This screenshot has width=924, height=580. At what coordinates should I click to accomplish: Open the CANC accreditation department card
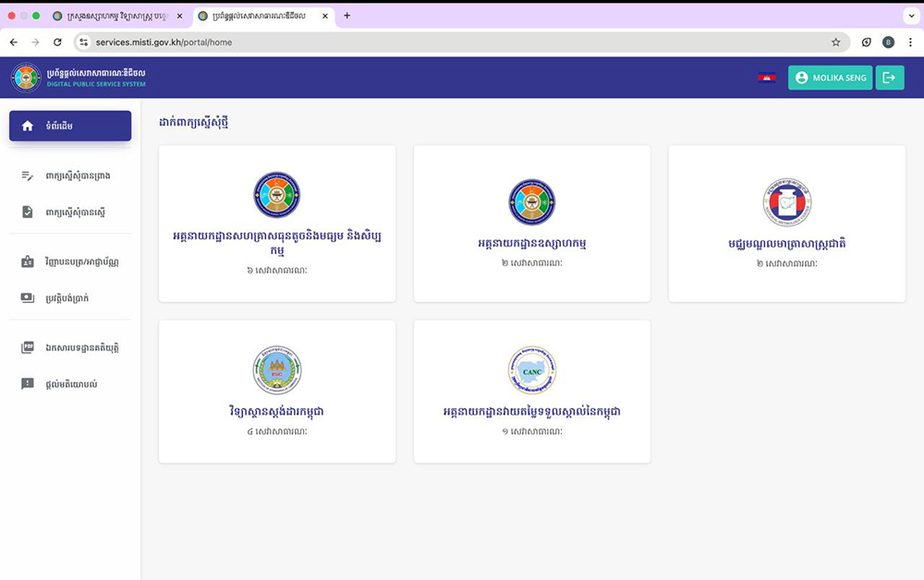click(x=531, y=391)
